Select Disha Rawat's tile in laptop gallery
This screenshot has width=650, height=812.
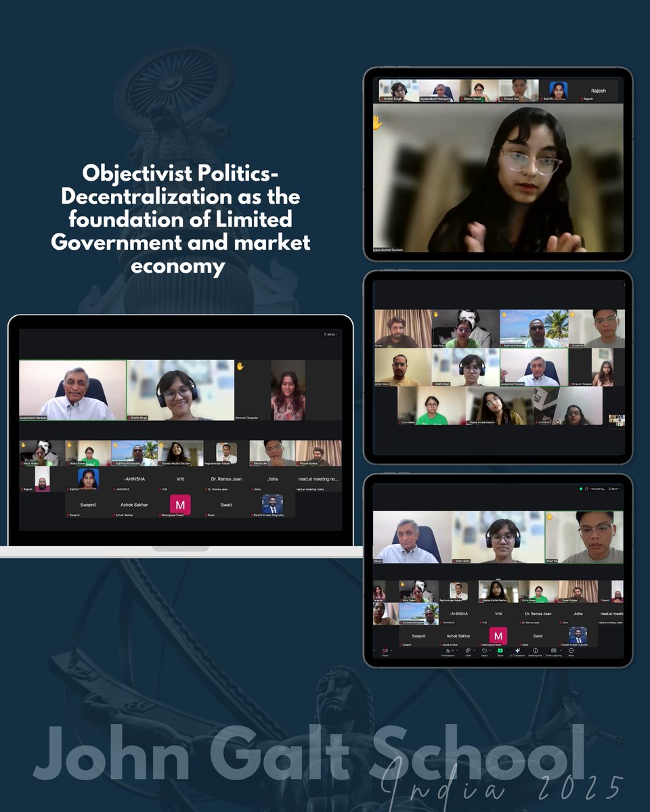[88, 453]
